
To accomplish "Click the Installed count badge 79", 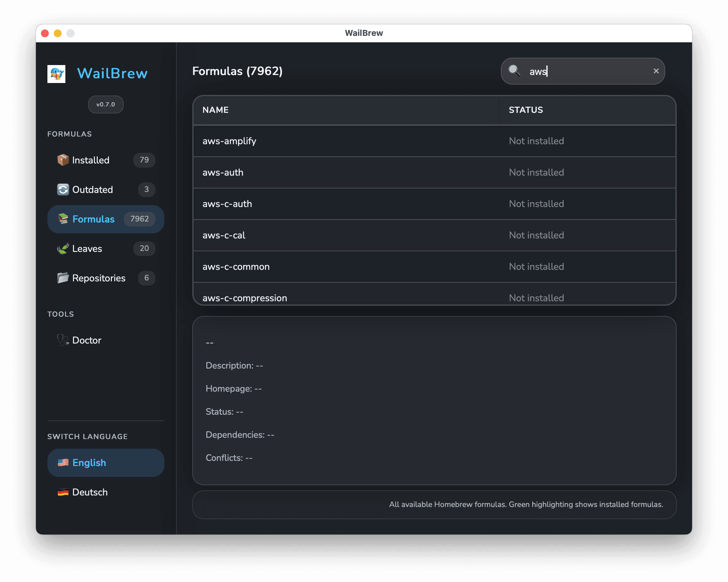I will 144,160.
